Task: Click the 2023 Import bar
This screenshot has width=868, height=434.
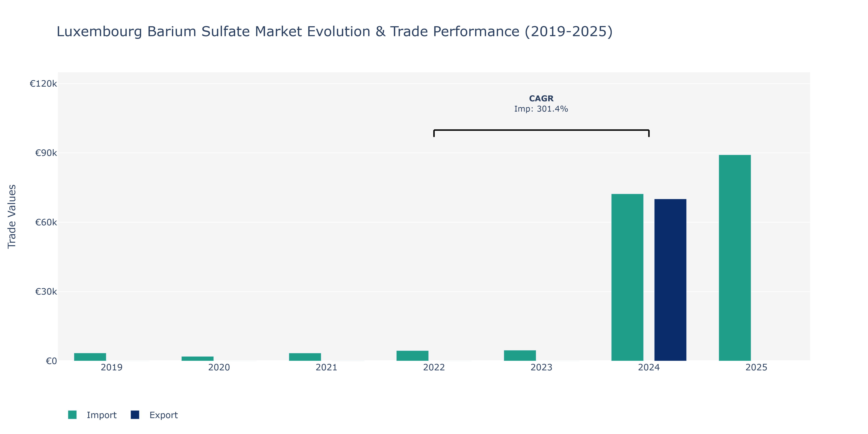Action: (520, 356)
